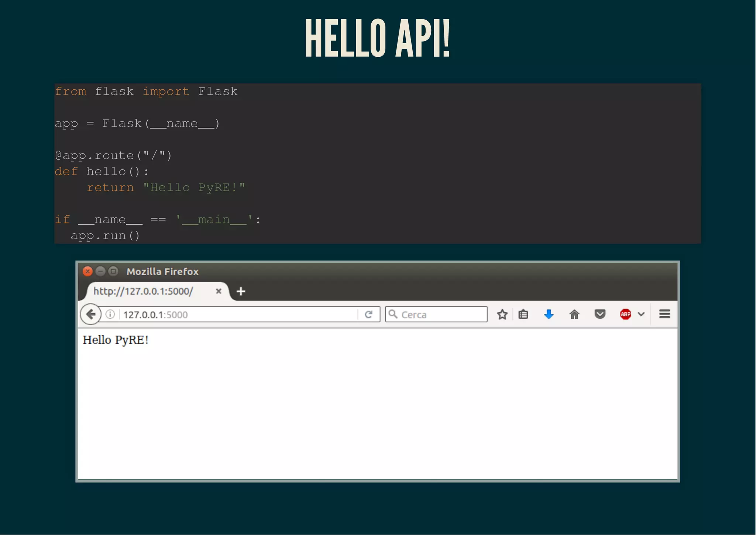Viewport: 756px width, 535px height.
Task: Open downloads with the blue arrow icon
Action: tap(549, 314)
